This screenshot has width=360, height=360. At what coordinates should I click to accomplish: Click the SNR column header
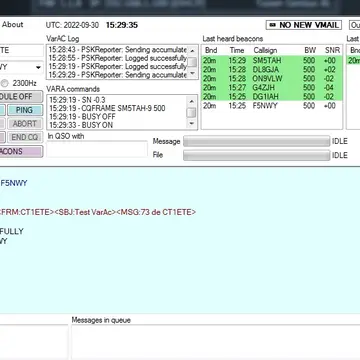(x=332, y=50)
